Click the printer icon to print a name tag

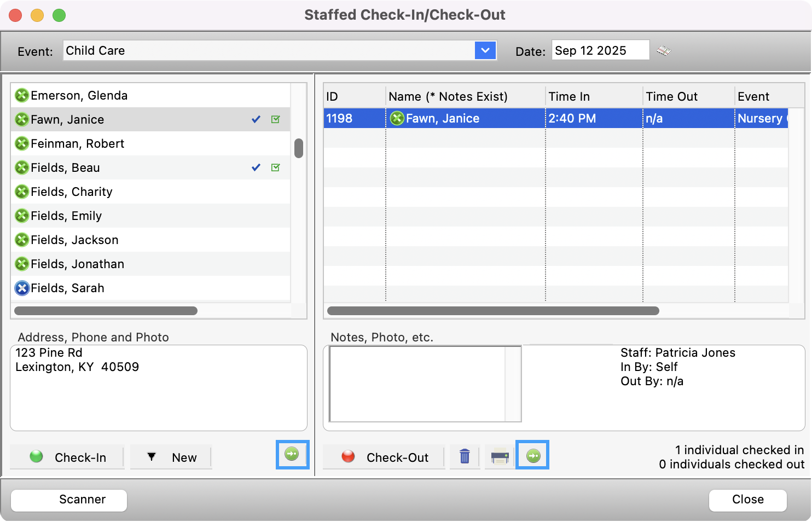click(x=500, y=456)
